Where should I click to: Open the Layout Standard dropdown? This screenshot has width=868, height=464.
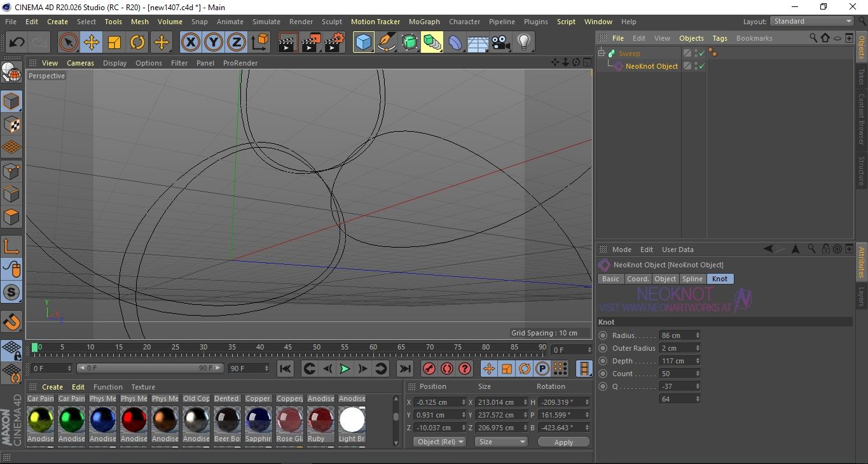[x=812, y=21]
